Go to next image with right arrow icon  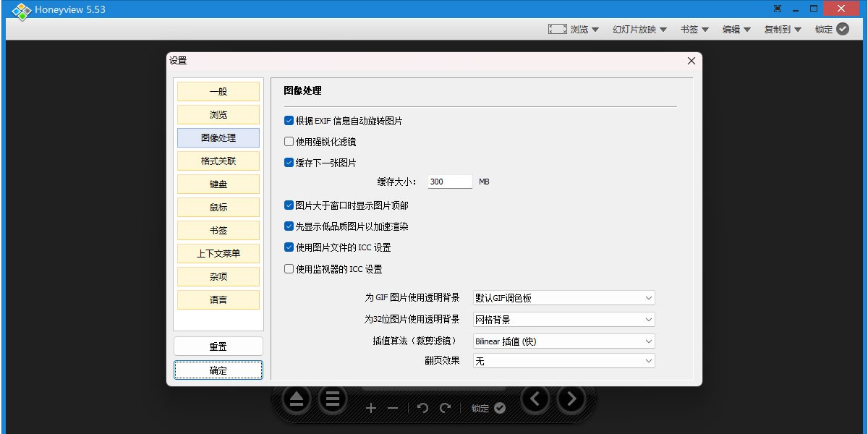[571, 399]
